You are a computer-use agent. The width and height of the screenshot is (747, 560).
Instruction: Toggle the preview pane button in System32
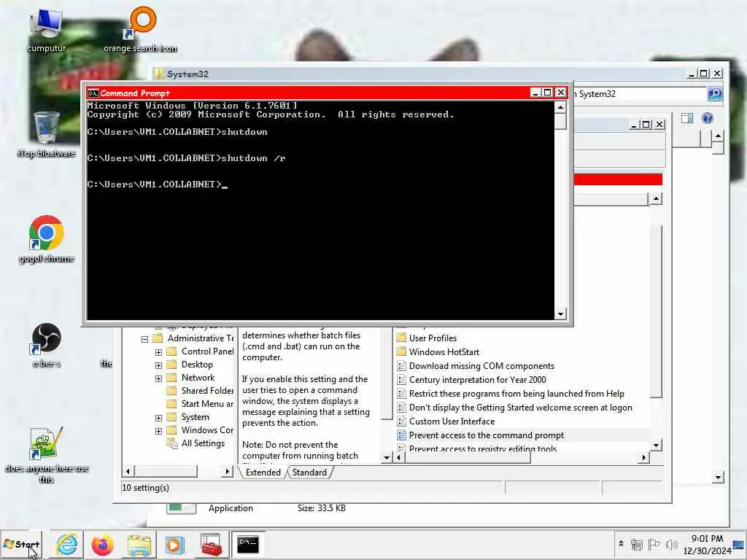tap(687, 118)
